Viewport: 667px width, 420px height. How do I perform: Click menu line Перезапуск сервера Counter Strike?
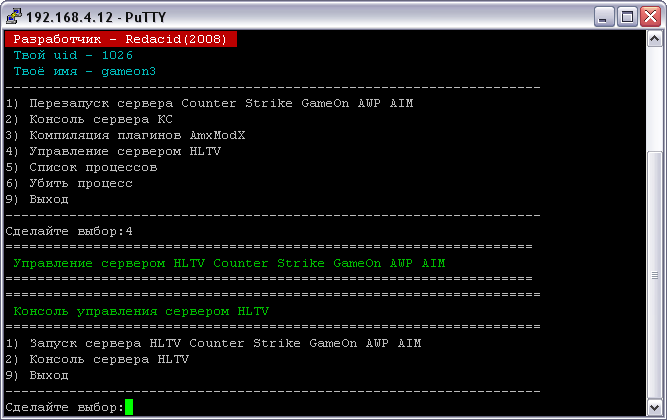click(209, 103)
